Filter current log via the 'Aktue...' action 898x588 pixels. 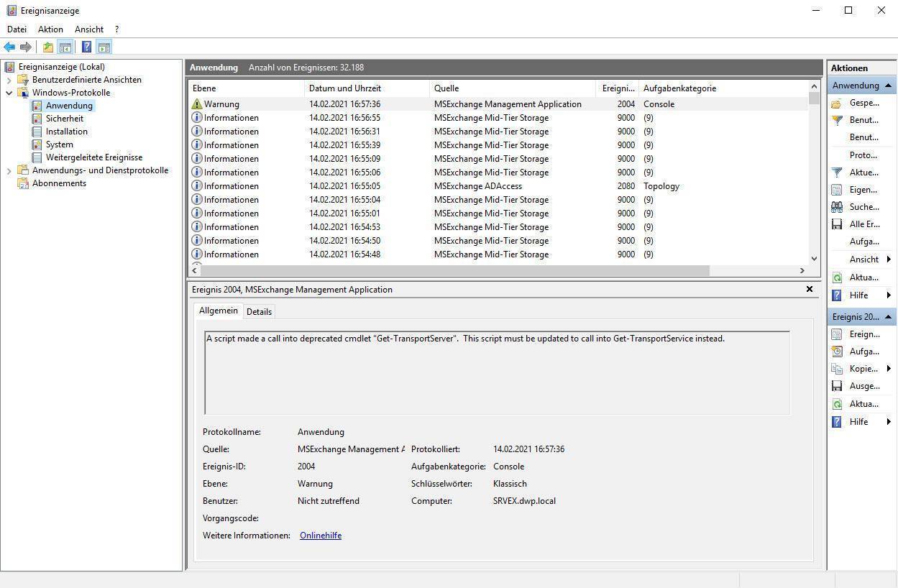click(863, 173)
